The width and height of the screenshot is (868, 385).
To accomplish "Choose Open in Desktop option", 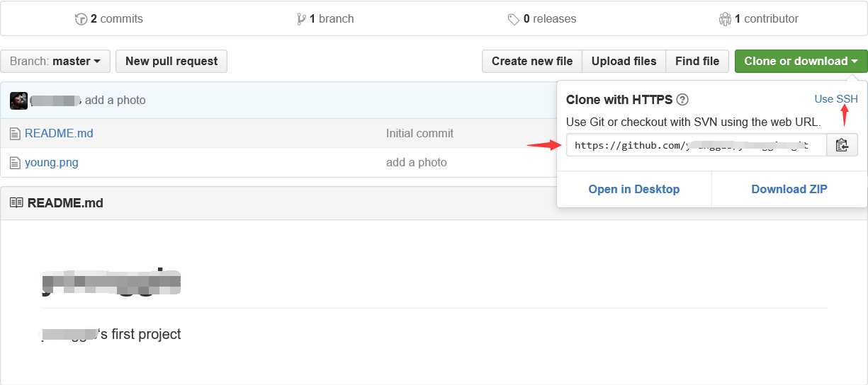I will coord(634,189).
